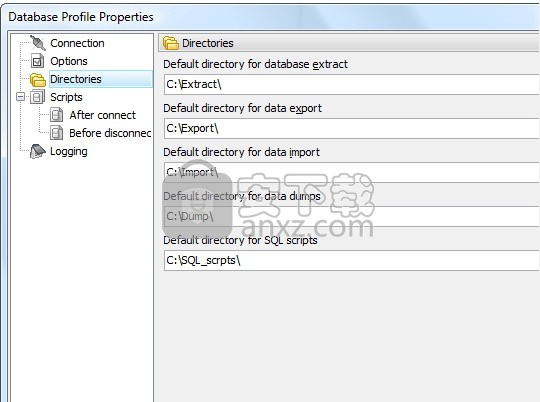The height and width of the screenshot is (402, 540).
Task: Select Connection in the tree
Action: (x=77, y=43)
